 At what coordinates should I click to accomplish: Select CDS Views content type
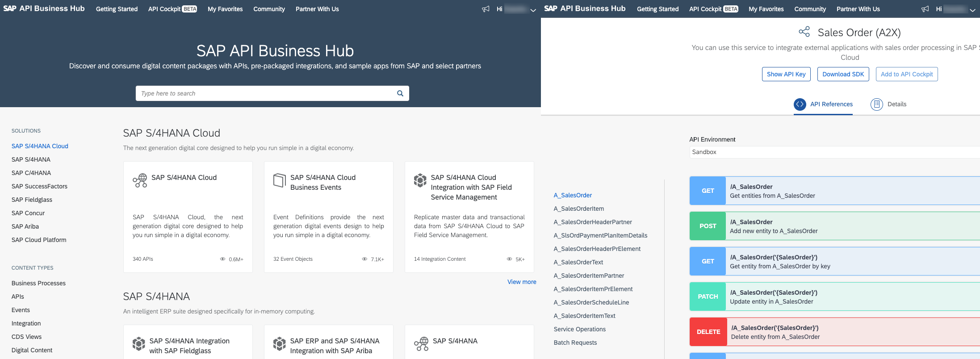tap(26, 337)
